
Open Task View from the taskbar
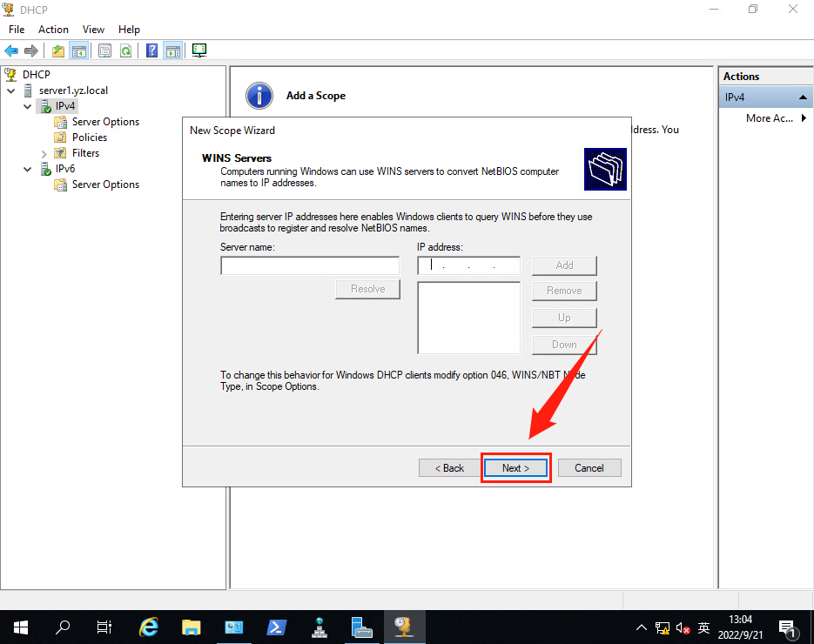coord(104,627)
